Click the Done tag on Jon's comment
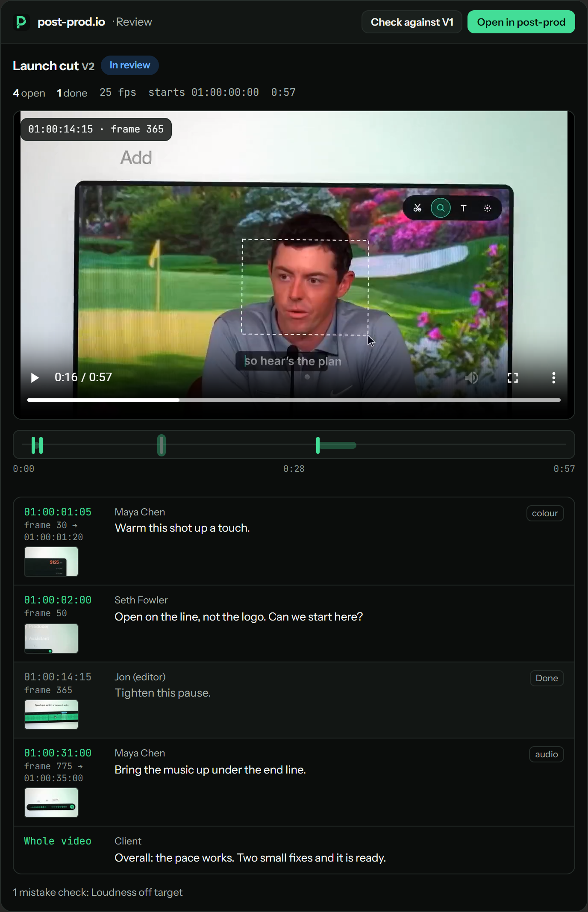Screen dimensions: 588x912 (x=547, y=678)
